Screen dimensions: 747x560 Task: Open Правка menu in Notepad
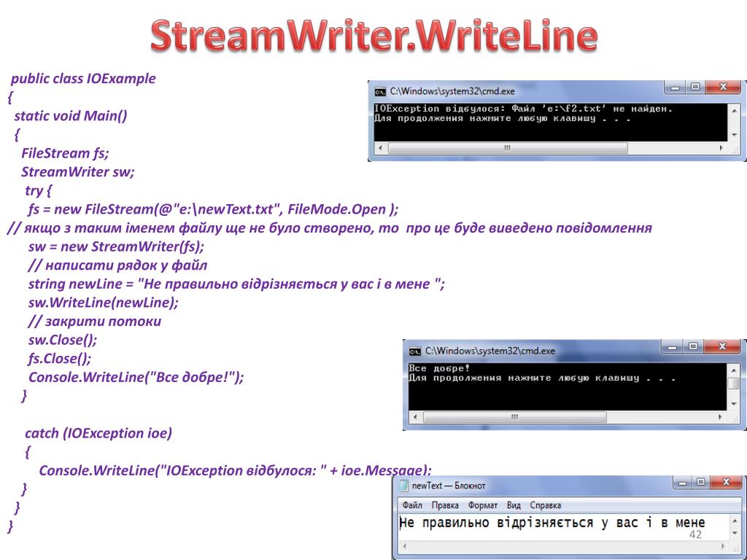(445, 505)
